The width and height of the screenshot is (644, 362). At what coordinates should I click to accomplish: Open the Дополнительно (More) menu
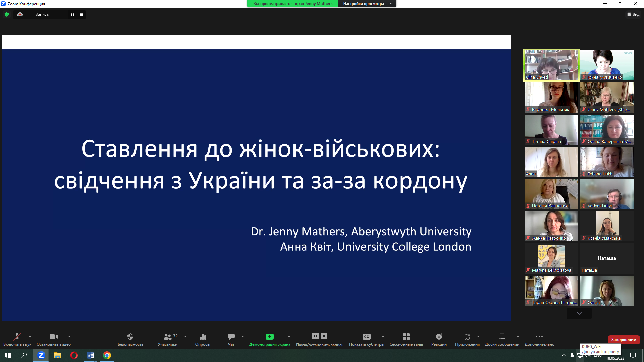pos(539,339)
